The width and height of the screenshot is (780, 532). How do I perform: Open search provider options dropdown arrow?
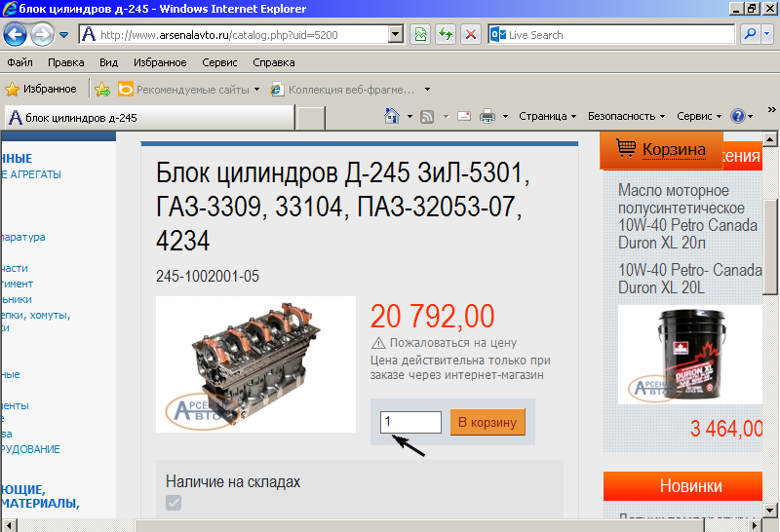click(x=766, y=35)
